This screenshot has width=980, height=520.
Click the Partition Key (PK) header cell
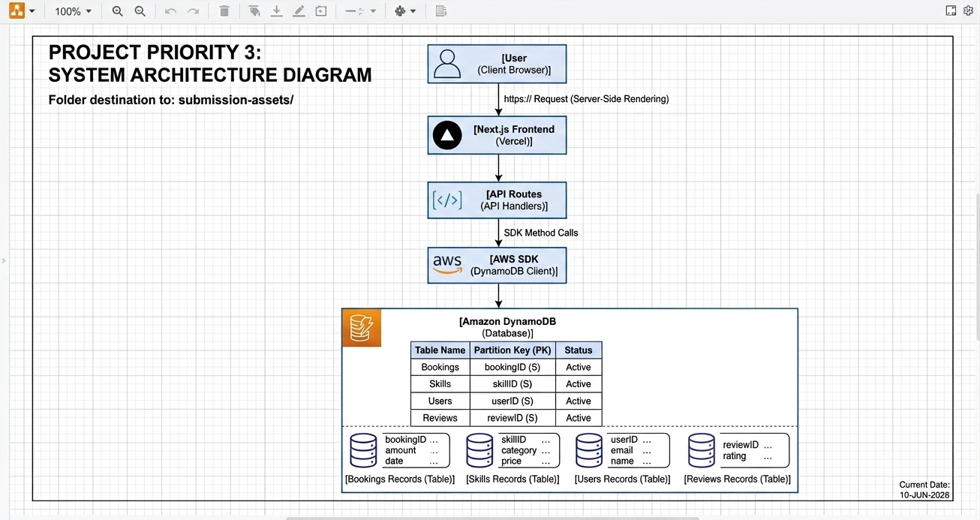pos(513,350)
